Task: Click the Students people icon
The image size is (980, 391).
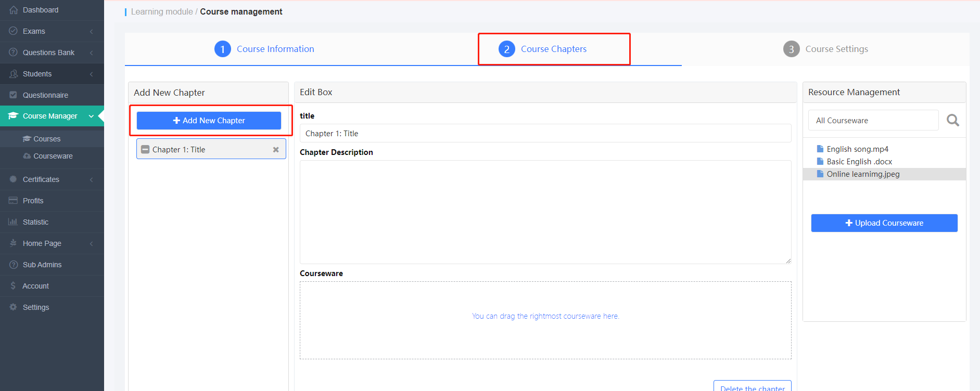Action: (x=14, y=74)
